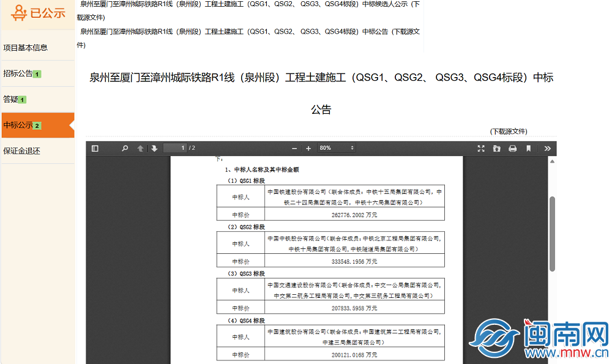612x364 pixels.
Task: Switch PDF viewer to presentation mode
Action: (481, 148)
